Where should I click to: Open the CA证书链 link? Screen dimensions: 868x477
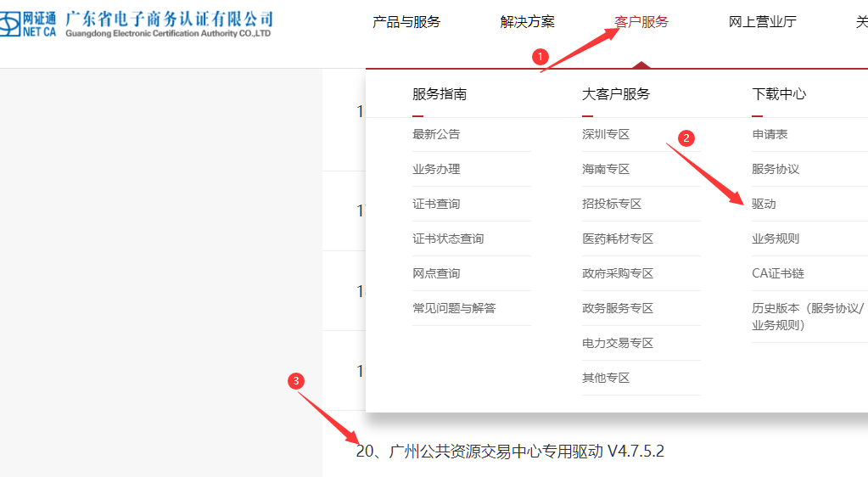(x=777, y=273)
